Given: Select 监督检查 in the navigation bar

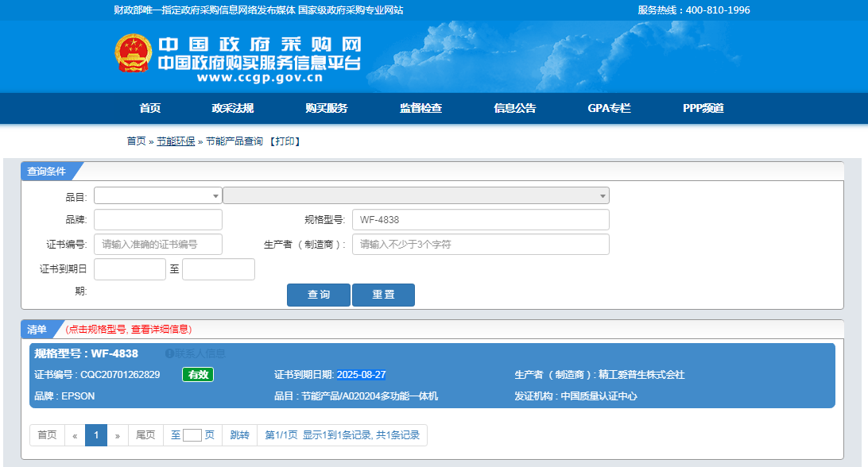Looking at the screenshot, I should 420,108.
